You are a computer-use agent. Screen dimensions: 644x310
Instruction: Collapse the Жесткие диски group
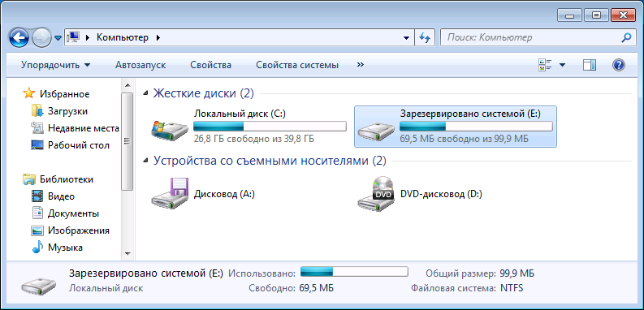[x=146, y=93]
